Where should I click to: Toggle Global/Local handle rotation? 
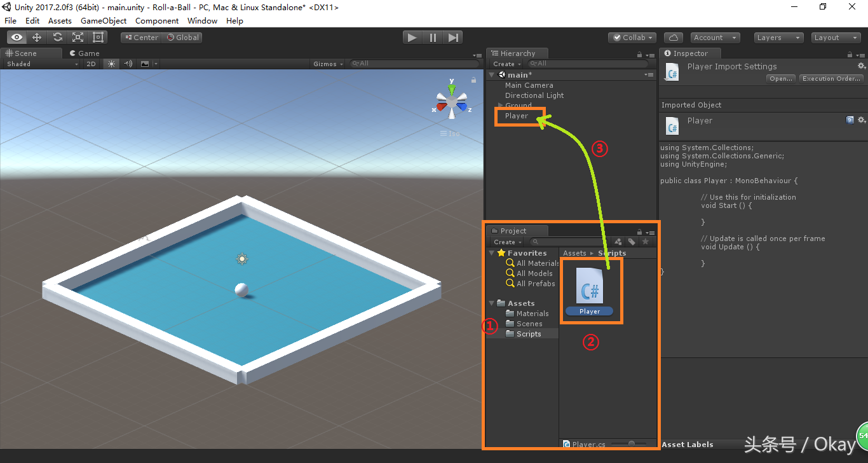183,38
